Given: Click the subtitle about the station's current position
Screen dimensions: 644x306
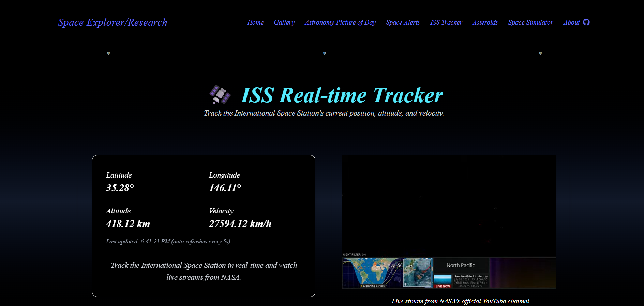Looking at the screenshot, I should (x=324, y=113).
